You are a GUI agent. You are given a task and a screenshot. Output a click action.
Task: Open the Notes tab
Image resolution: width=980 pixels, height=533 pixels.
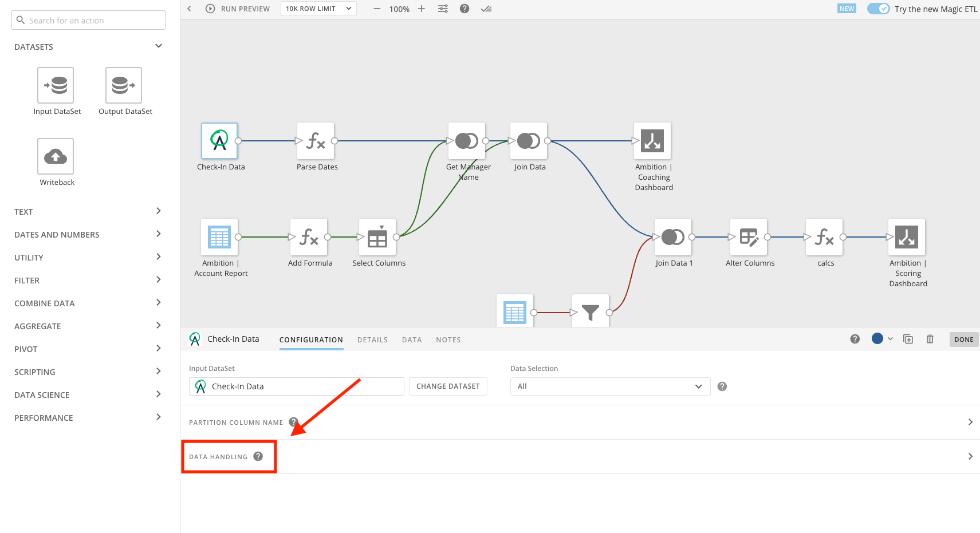(448, 339)
